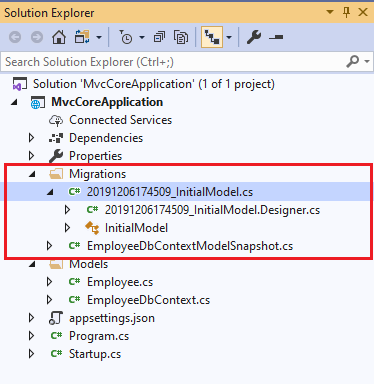Select the InitialModel class label
The width and height of the screenshot is (374, 384).
click(x=136, y=228)
